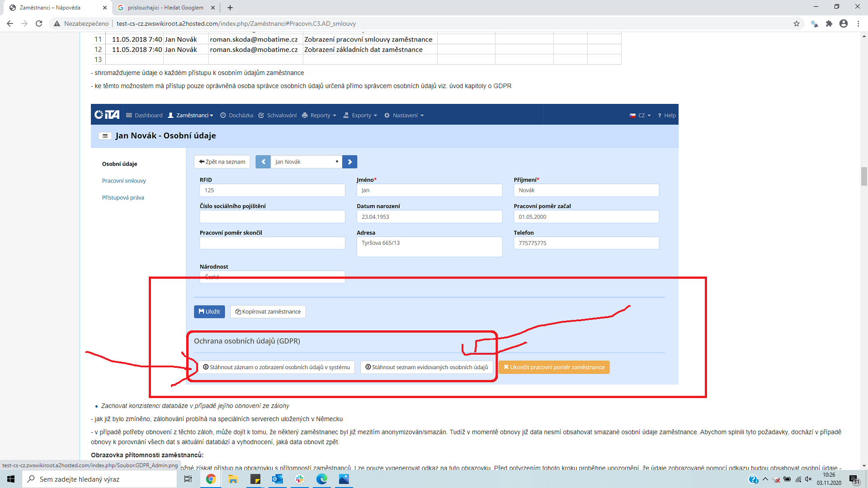This screenshot has height=488, width=868.
Task: Switch to prislouchajici Google search tab
Action: coord(165,8)
